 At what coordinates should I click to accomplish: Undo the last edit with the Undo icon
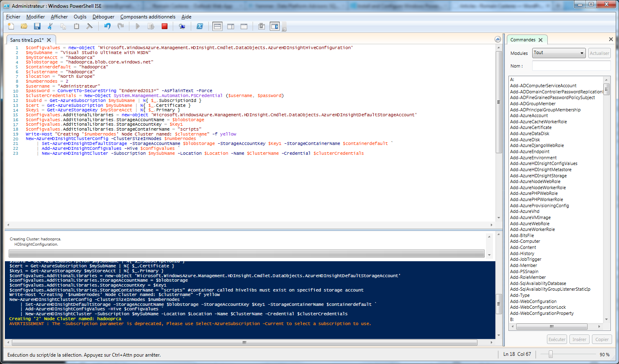(x=107, y=26)
